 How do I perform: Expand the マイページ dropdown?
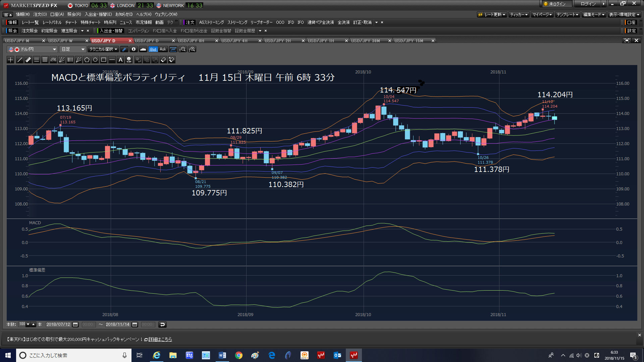542,15
